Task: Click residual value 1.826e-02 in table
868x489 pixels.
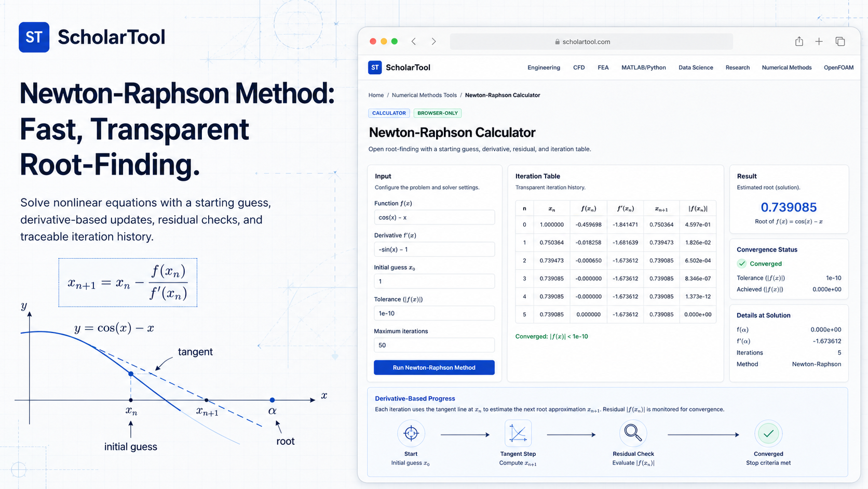Action: (x=698, y=243)
